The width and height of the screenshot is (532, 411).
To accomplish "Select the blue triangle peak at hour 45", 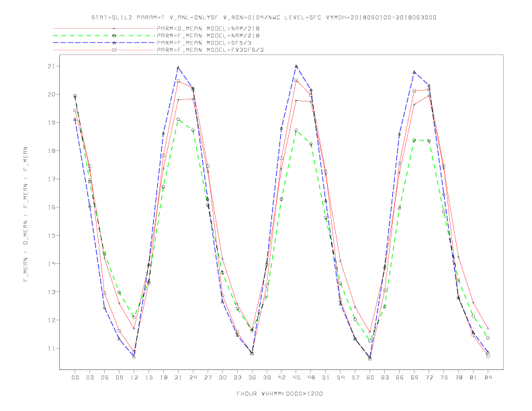I will 296,66.
